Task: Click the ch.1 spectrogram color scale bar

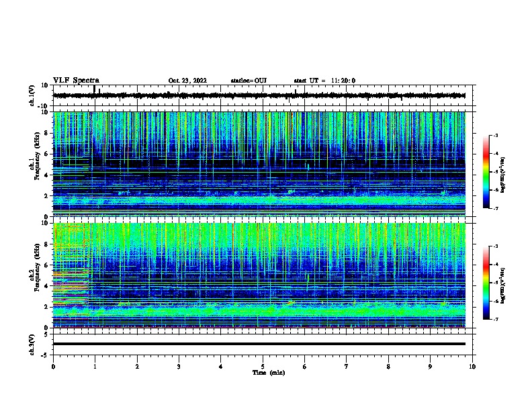Action: click(x=486, y=172)
